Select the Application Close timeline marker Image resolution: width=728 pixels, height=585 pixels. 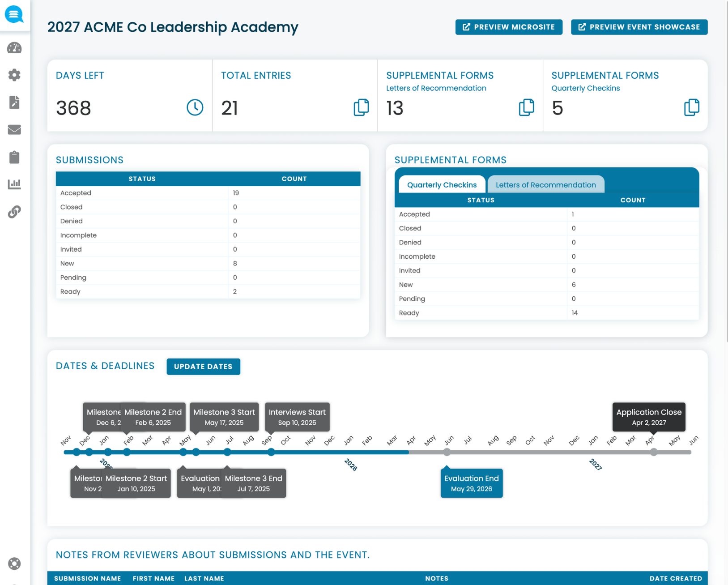(648, 417)
